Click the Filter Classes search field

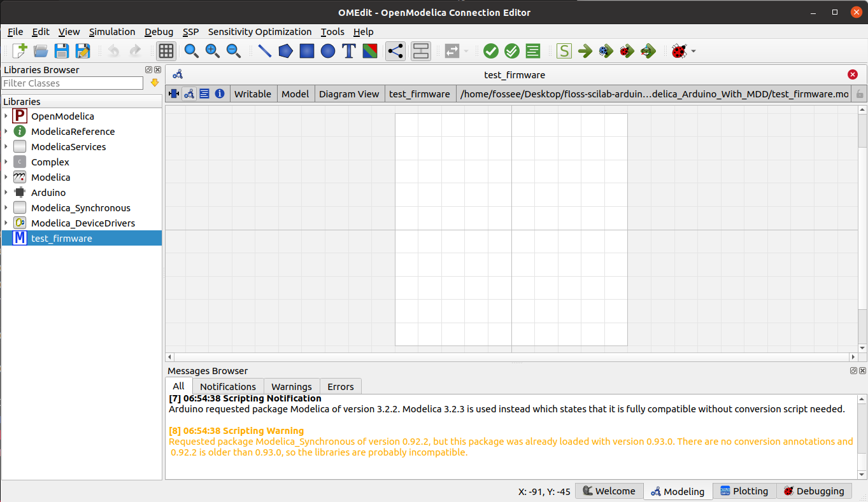tap(73, 83)
